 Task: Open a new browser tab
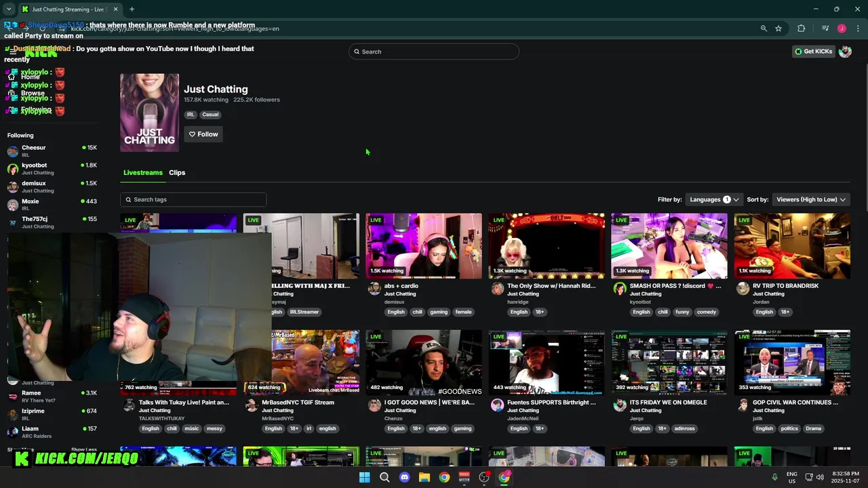132,9
